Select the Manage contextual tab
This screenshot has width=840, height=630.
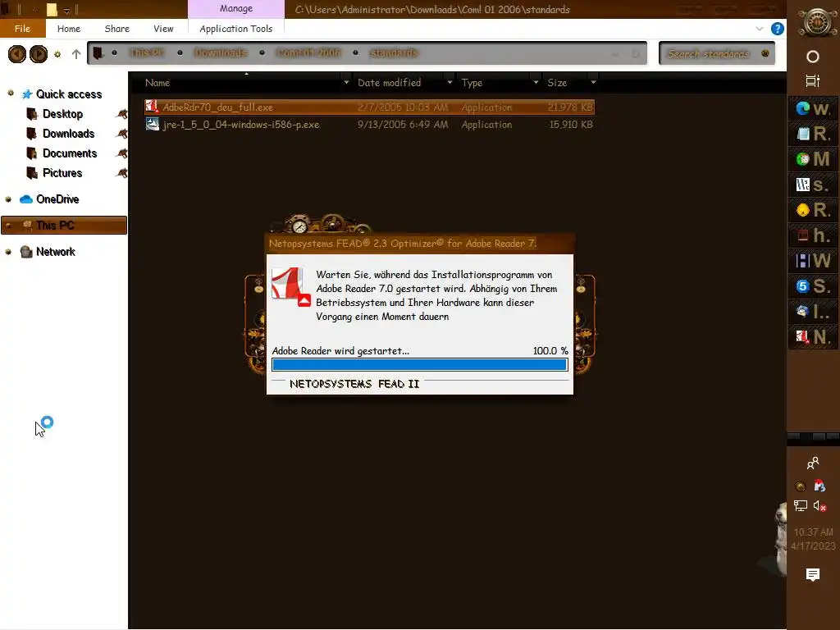(235, 8)
